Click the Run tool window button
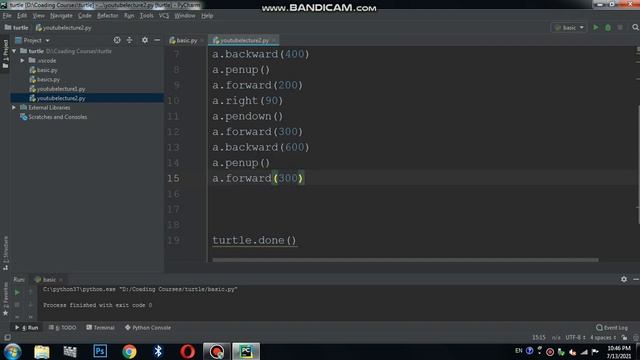Screen dimensions: 640x360 click(x=27, y=327)
